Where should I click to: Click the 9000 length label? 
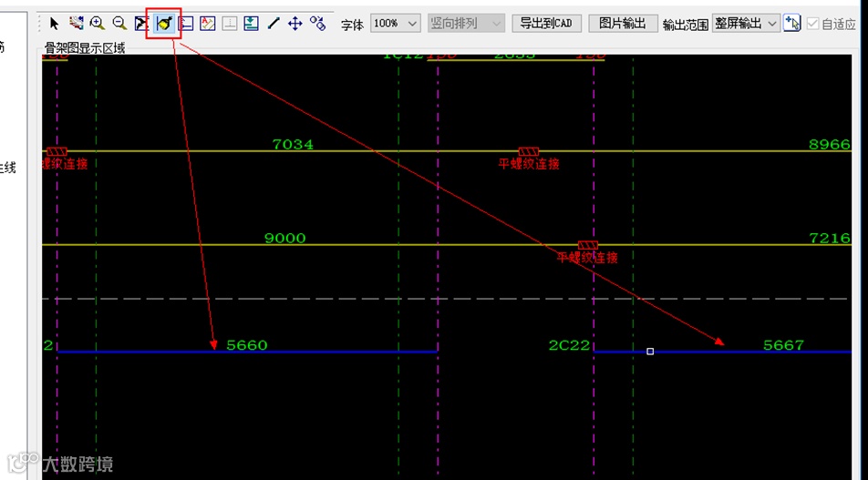[x=285, y=239]
